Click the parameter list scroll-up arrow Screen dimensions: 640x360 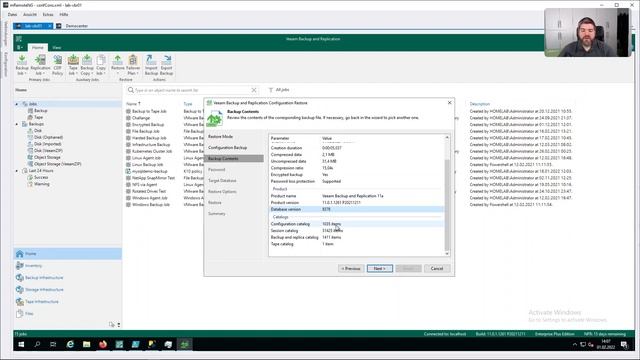[447, 138]
